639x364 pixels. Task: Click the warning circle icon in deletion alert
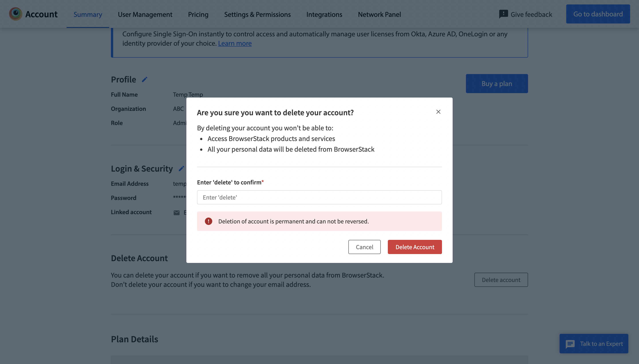pos(208,221)
